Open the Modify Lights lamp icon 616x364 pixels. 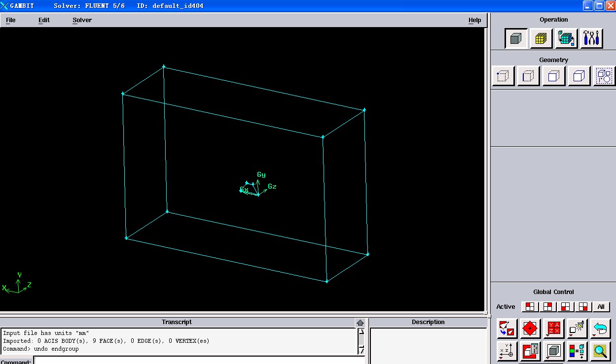pos(577,329)
